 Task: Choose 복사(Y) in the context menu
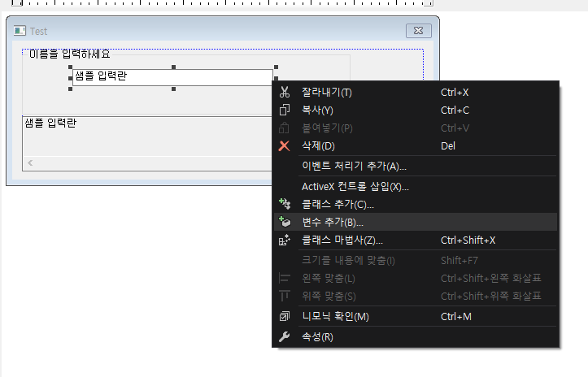coord(415,110)
